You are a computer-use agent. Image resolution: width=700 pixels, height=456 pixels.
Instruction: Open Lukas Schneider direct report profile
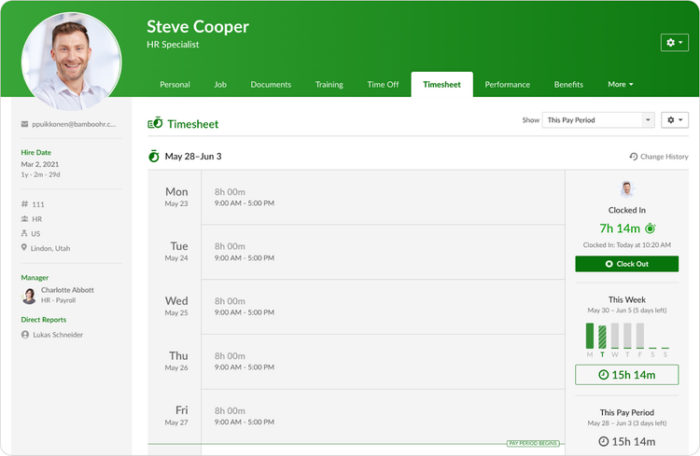[x=56, y=335]
